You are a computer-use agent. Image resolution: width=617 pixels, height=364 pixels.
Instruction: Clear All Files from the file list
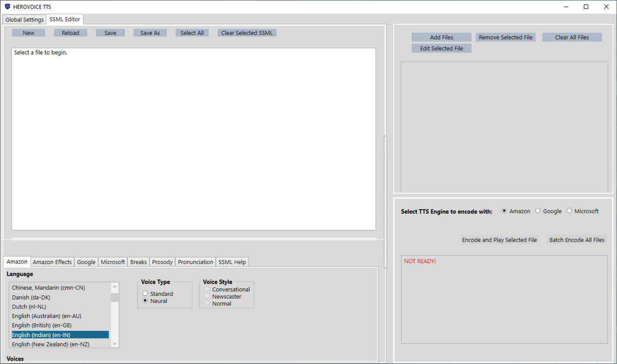[x=572, y=37]
